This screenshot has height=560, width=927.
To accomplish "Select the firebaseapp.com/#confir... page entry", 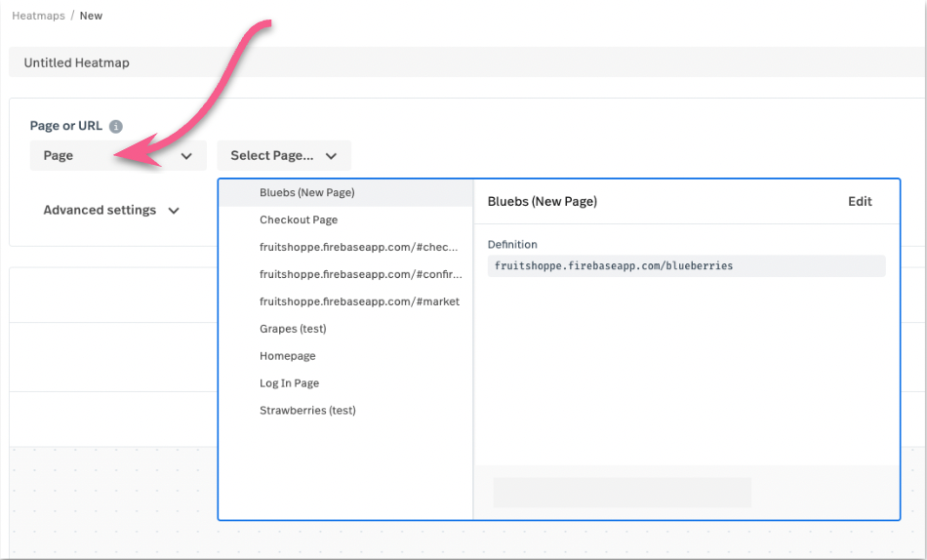I will (x=360, y=275).
